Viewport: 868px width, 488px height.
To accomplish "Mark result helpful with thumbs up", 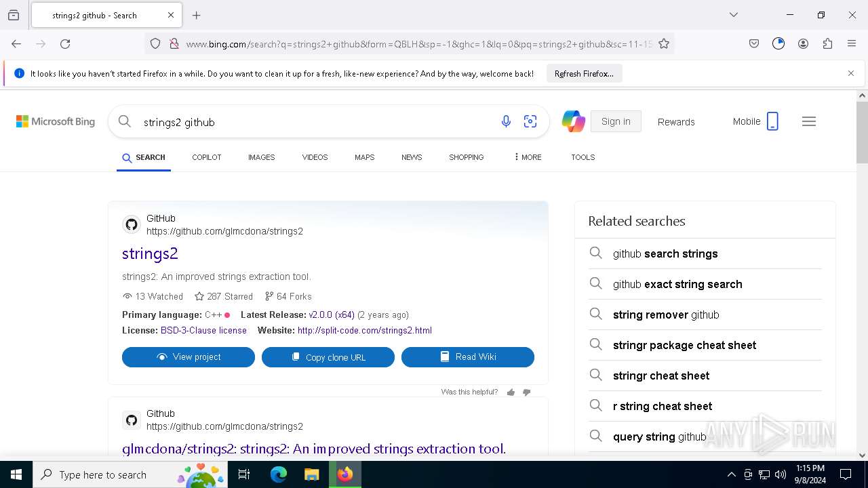I will [x=511, y=392].
